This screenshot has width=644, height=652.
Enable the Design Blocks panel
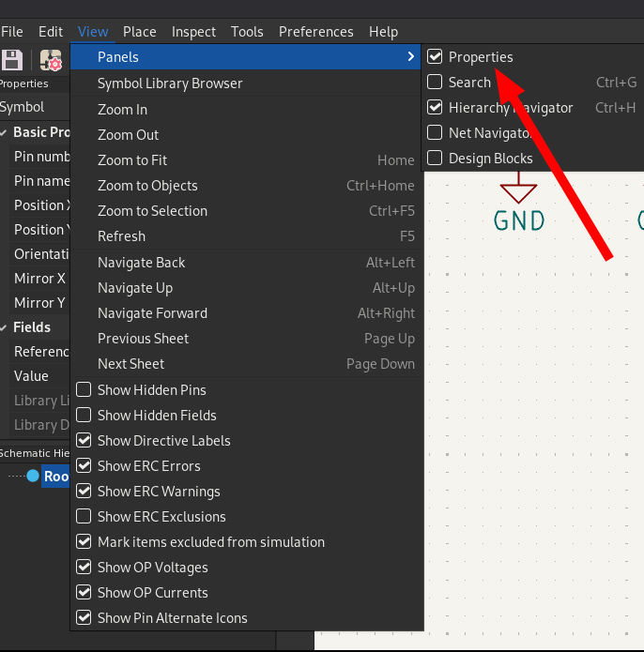point(435,159)
